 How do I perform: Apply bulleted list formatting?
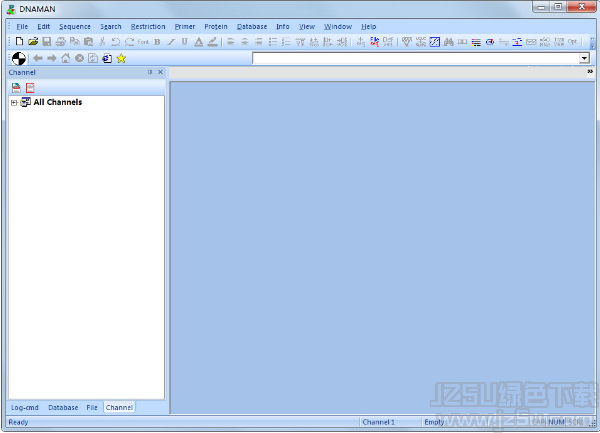point(272,42)
